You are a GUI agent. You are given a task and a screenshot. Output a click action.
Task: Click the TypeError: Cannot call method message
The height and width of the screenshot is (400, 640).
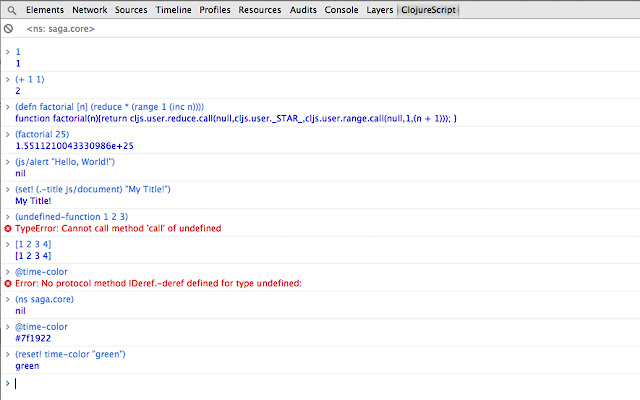pyautogui.click(x=118, y=229)
